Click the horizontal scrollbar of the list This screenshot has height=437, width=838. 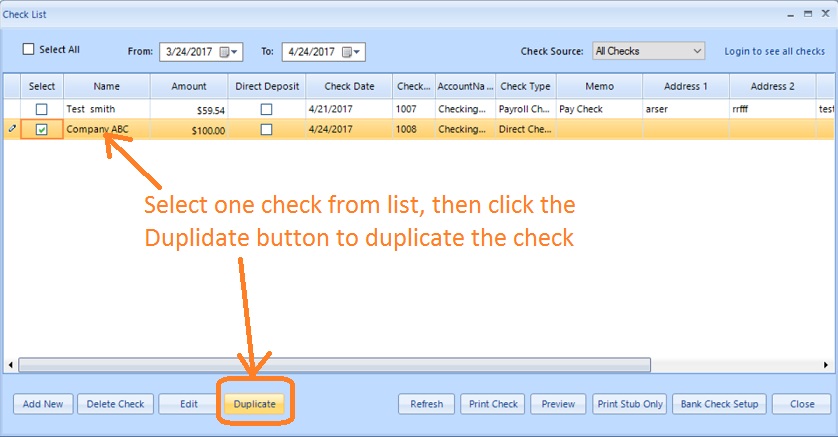pos(334,365)
